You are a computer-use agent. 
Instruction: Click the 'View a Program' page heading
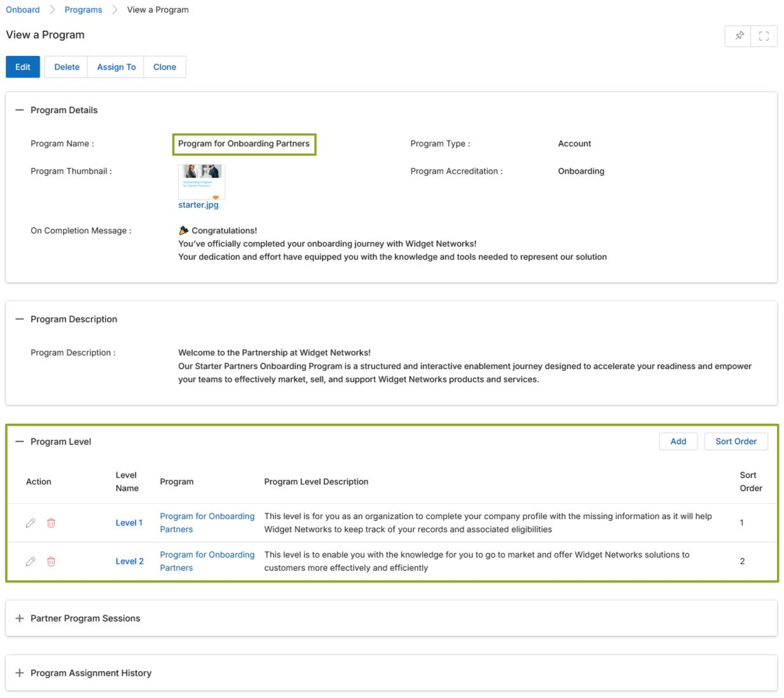click(45, 35)
